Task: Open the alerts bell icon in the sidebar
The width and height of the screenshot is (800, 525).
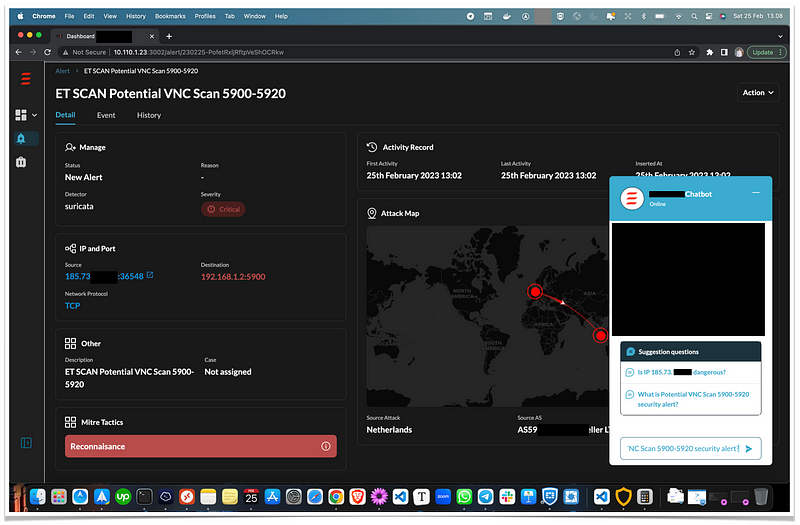Action: (x=21, y=138)
